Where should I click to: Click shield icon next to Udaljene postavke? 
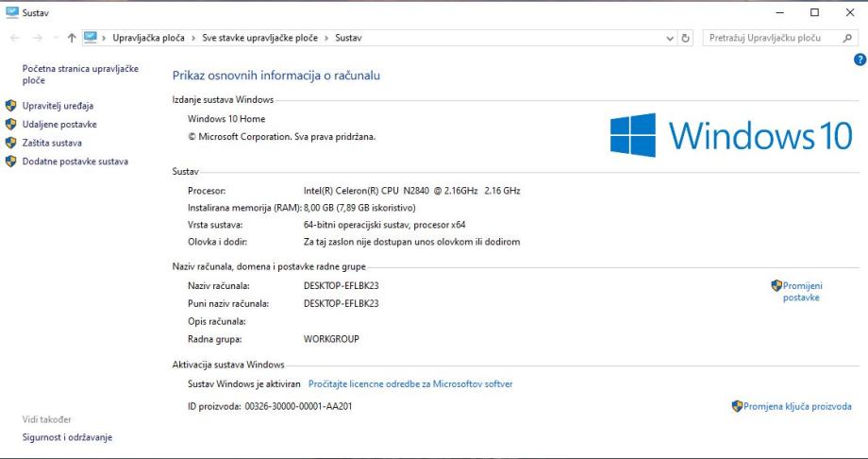(10, 124)
